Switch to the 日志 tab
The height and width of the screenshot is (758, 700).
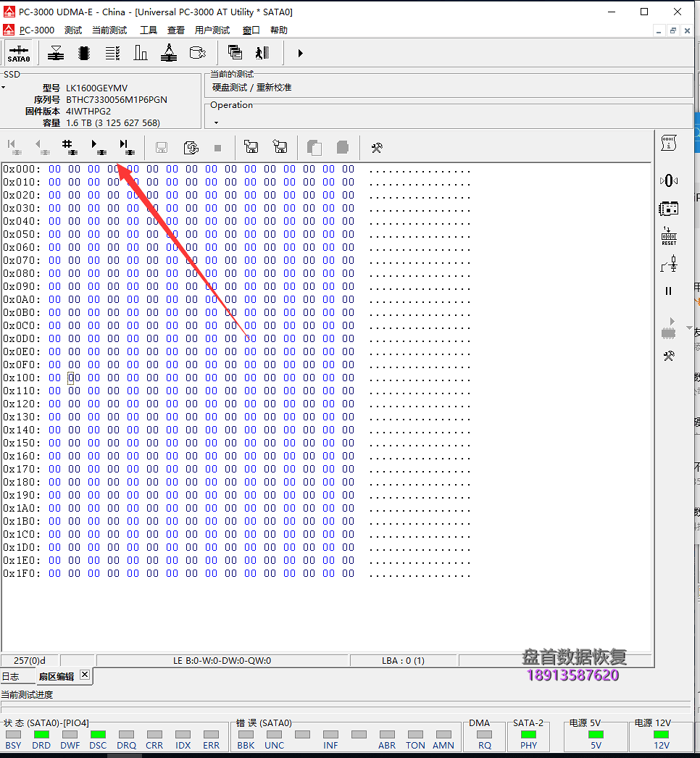11,676
